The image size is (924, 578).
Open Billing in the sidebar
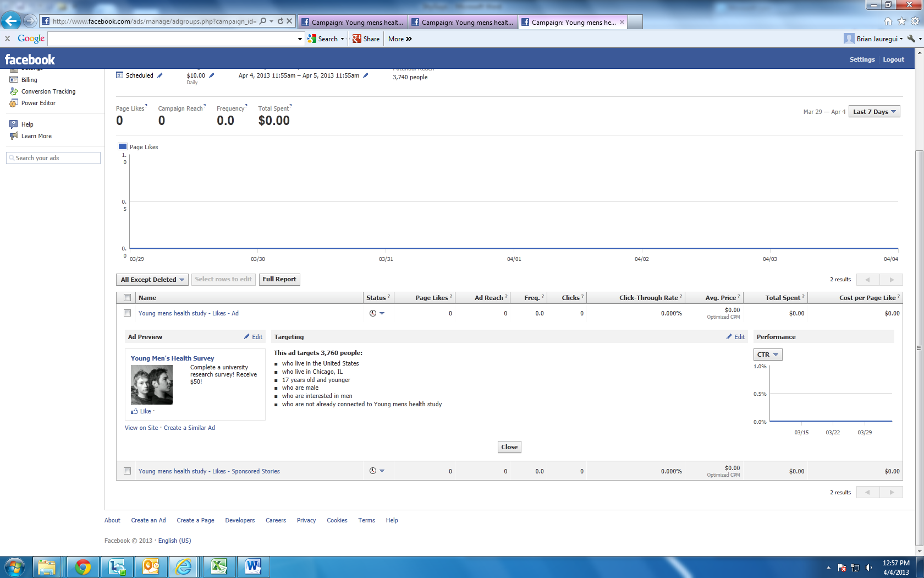29,80
